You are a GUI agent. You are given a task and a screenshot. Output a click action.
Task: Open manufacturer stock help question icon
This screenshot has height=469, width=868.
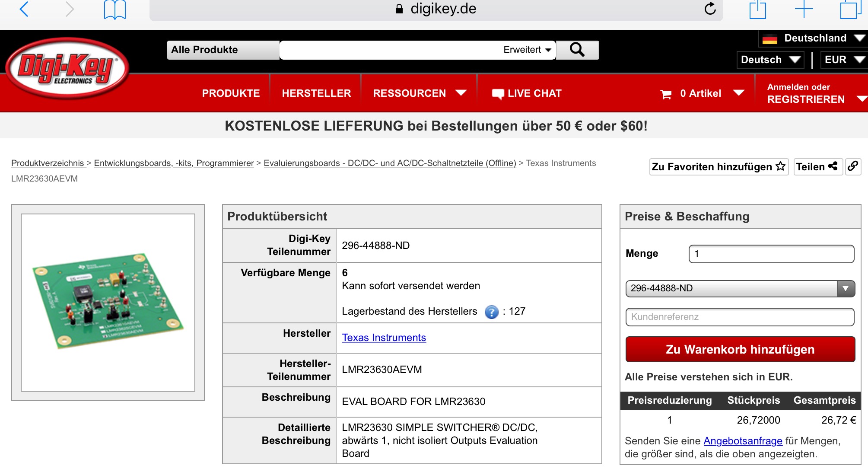(x=491, y=312)
